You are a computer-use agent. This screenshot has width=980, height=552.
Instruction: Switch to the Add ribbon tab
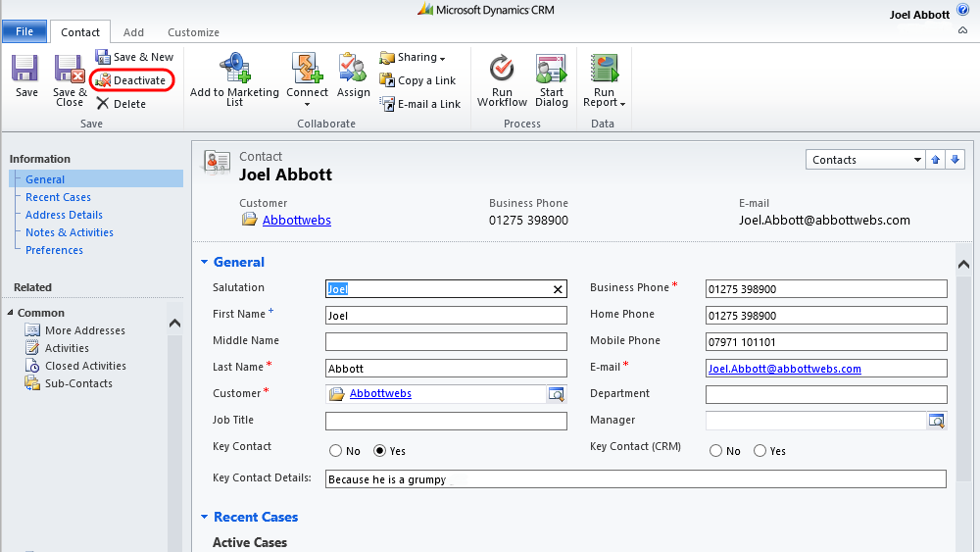[133, 32]
